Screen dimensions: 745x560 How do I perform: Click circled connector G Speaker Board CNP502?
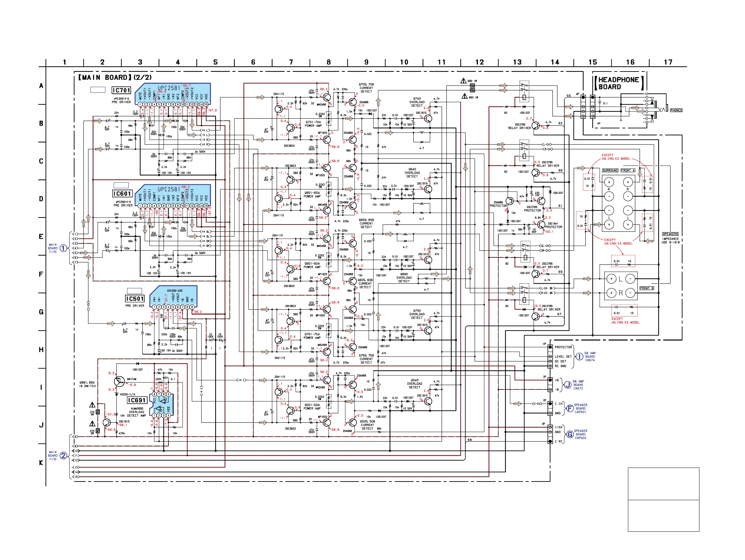(x=570, y=434)
